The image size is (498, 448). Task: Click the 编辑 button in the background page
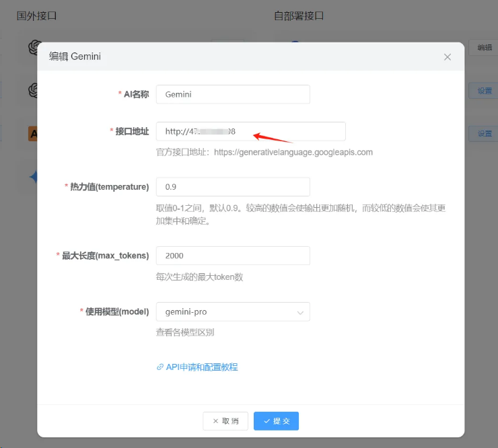[x=484, y=48]
